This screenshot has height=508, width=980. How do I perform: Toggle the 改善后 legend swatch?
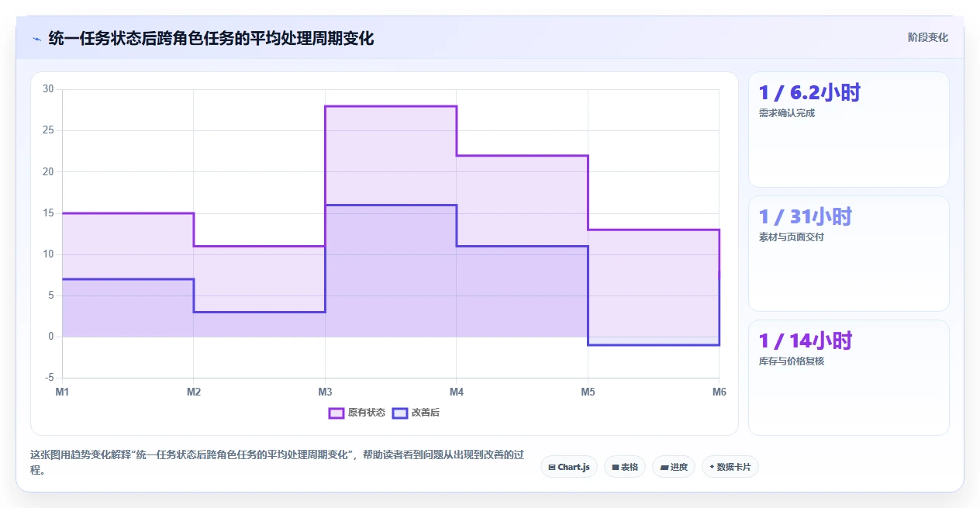click(400, 413)
